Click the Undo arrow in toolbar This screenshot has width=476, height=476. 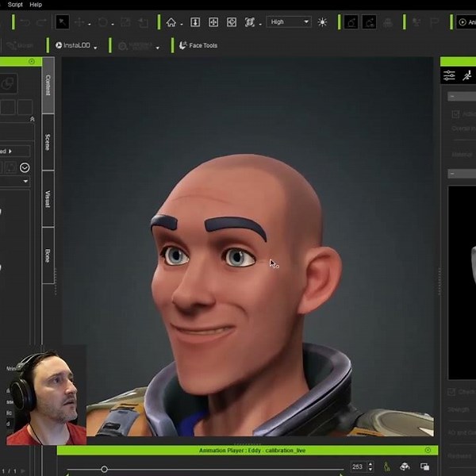[x=25, y=22]
